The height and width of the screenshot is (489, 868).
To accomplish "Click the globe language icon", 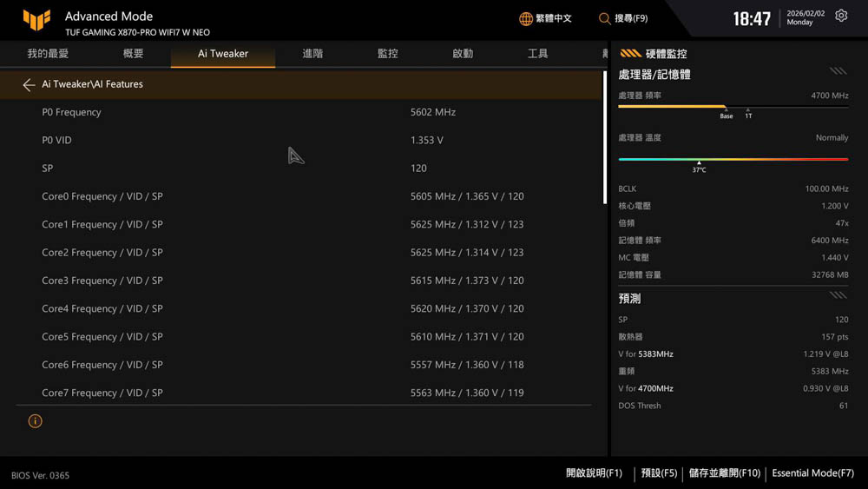I will (x=526, y=18).
